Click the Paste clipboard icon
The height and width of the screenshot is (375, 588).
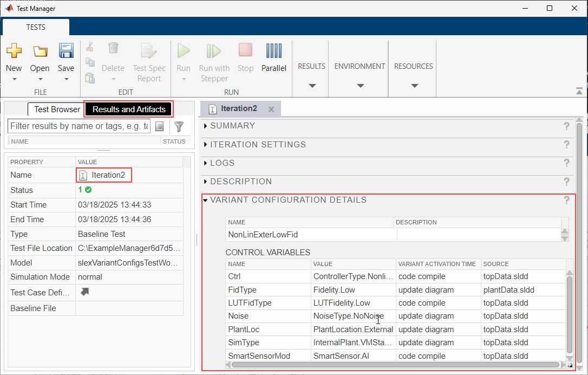click(x=90, y=78)
